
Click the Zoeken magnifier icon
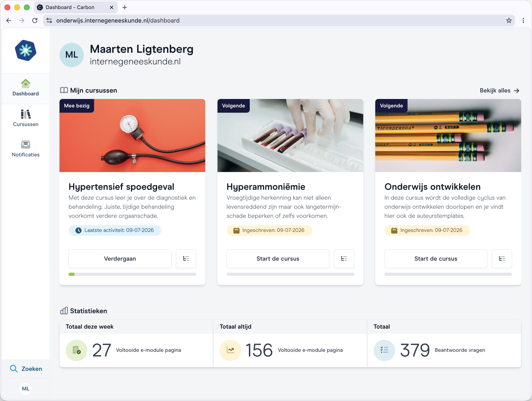pos(14,368)
